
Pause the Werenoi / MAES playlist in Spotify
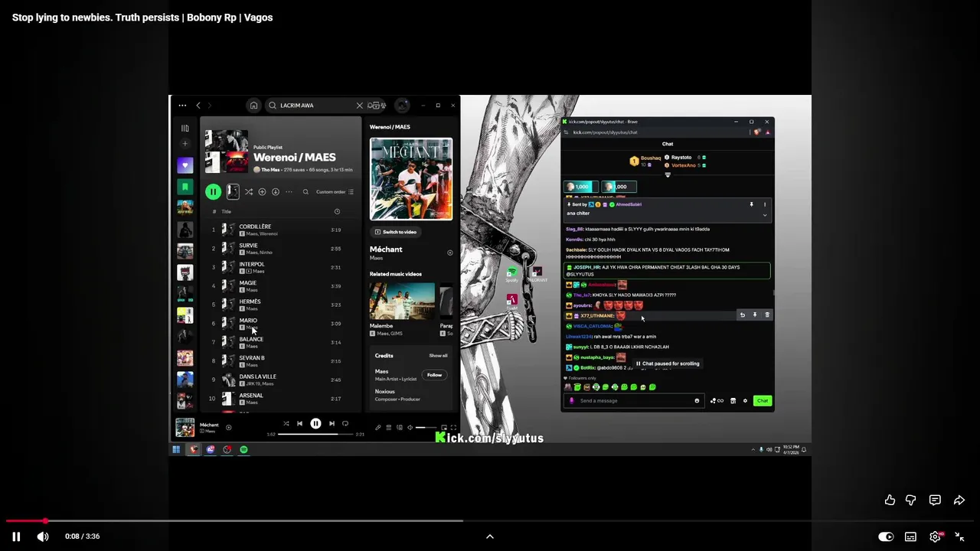pyautogui.click(x=213, y=192)
